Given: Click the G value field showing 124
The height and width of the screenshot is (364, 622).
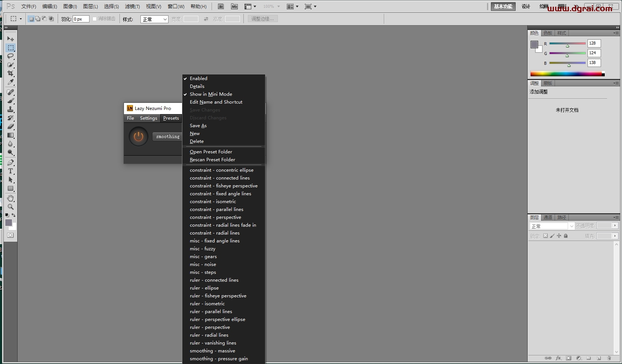Looking at the screenshot, I should click(594, 53).
